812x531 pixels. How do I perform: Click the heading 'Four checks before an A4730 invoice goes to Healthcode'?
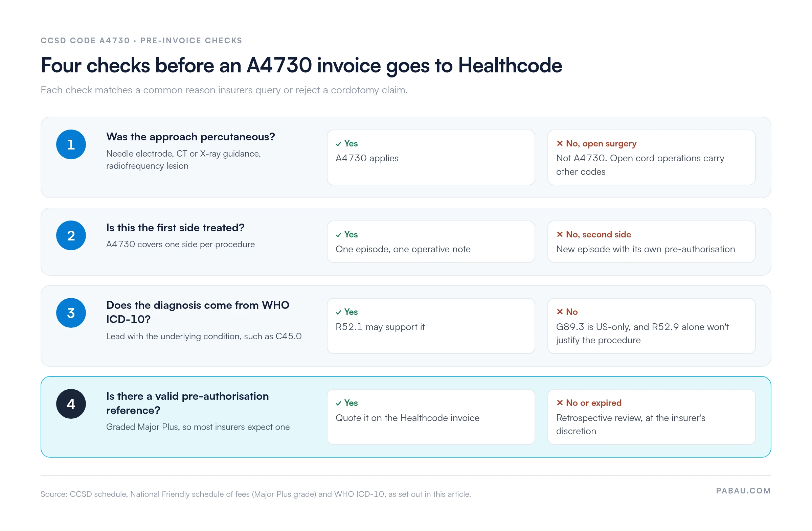(x=301, y=65)
